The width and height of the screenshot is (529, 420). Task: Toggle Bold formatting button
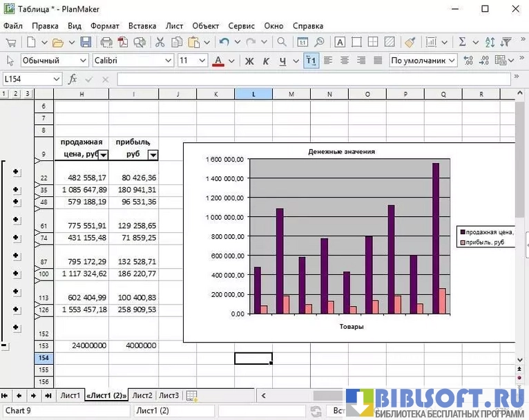click(x=250, y=61)
